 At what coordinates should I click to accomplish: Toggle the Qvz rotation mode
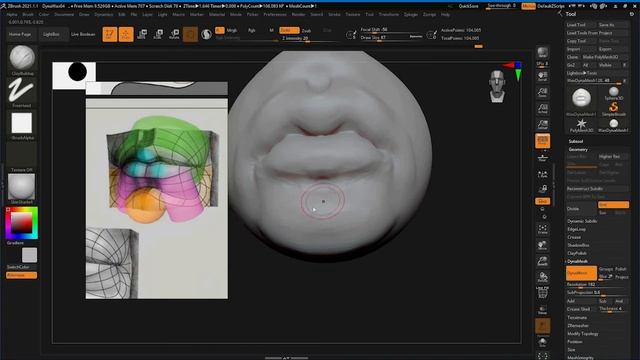(x=542, y=201)
